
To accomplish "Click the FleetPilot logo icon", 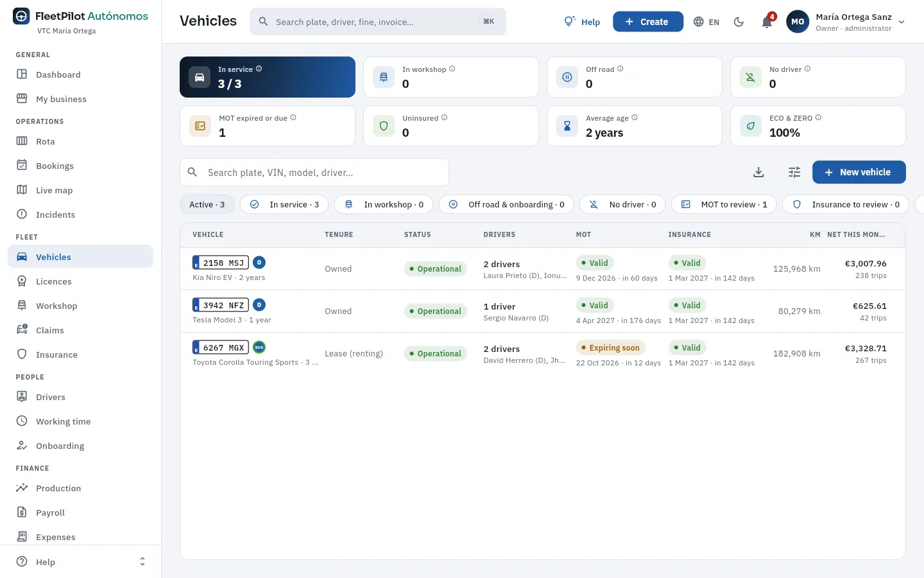I will coord(21,16).
